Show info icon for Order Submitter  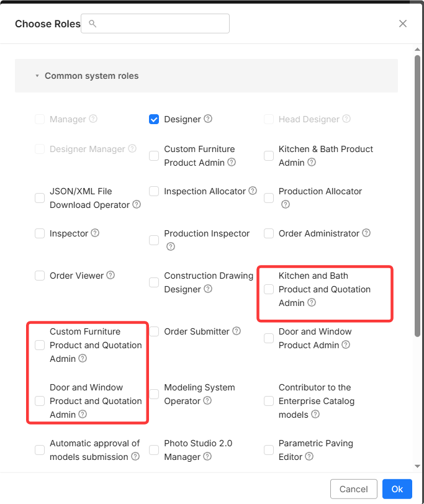237,331
